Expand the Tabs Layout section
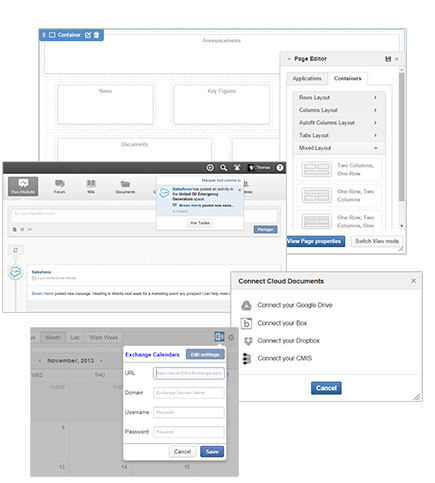Viewport: 435px width, 483px height. coord(338,135)
